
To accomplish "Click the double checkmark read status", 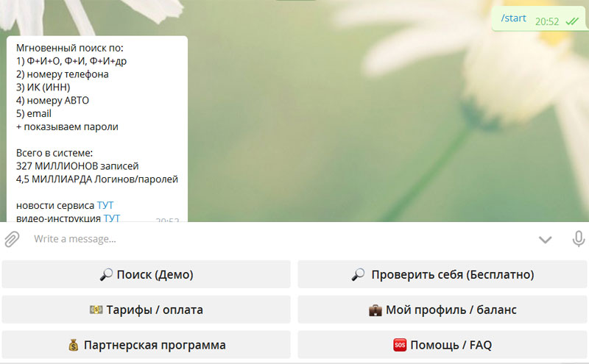I will tap(571, 21).
